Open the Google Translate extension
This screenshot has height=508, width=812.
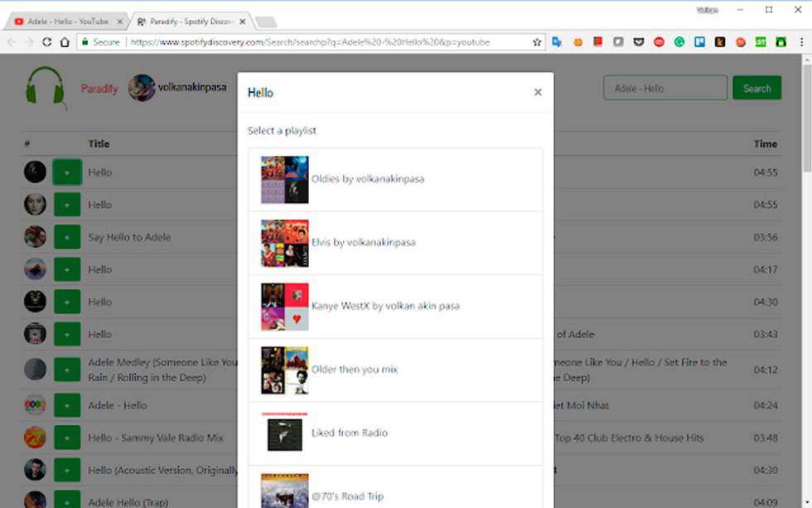(x=557, y=42)
